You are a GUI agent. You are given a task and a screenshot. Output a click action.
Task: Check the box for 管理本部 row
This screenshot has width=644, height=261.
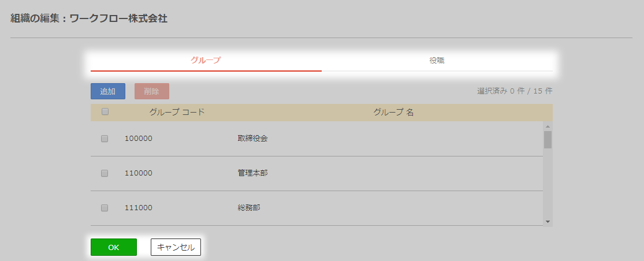(105, 173)
